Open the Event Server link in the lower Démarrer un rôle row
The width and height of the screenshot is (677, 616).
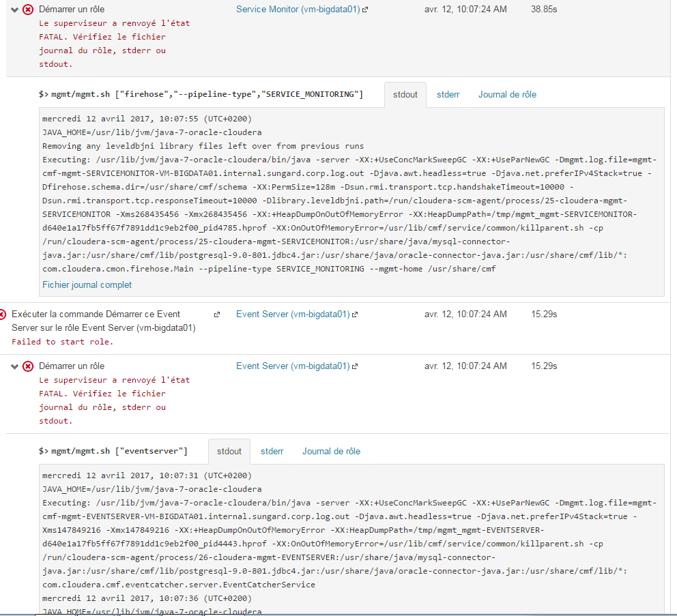click(x=293, y=366)
